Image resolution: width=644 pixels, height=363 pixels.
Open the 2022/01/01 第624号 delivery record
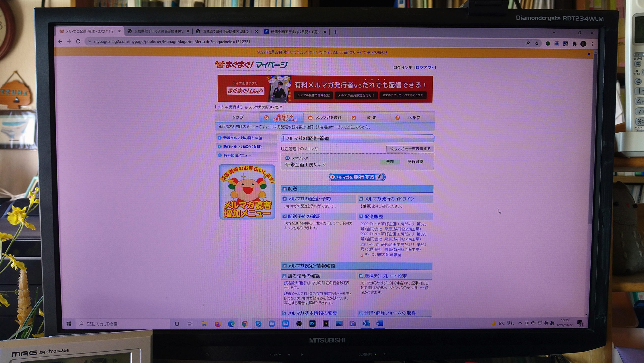393,247
